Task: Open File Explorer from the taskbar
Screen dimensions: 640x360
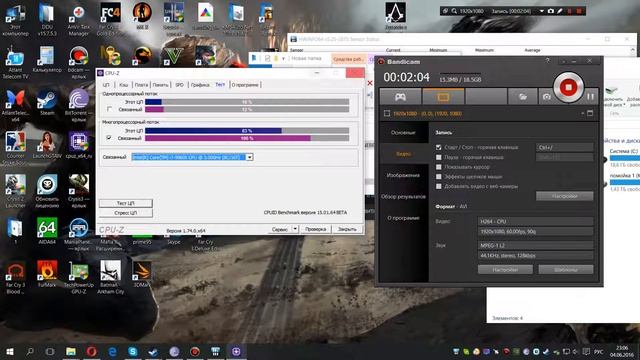Action: pyautogui.click(x=71, y=351)
